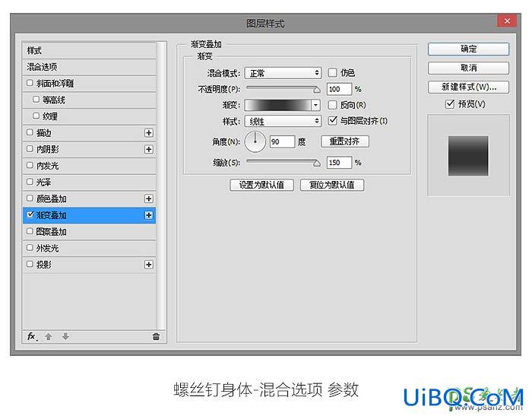The height and width of the screenshot is (416, 532).
Task: Click the angle field showing 90
Action: coord(282,141)
